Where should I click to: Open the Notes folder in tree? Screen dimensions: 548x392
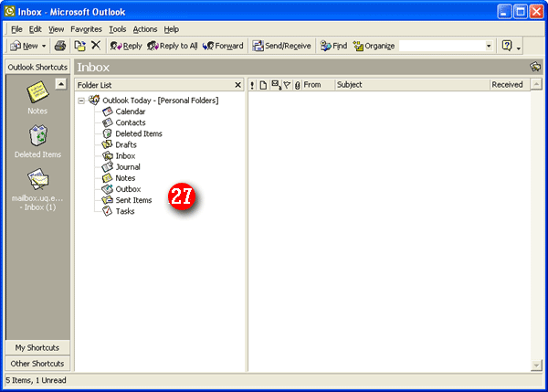(125, 178)
